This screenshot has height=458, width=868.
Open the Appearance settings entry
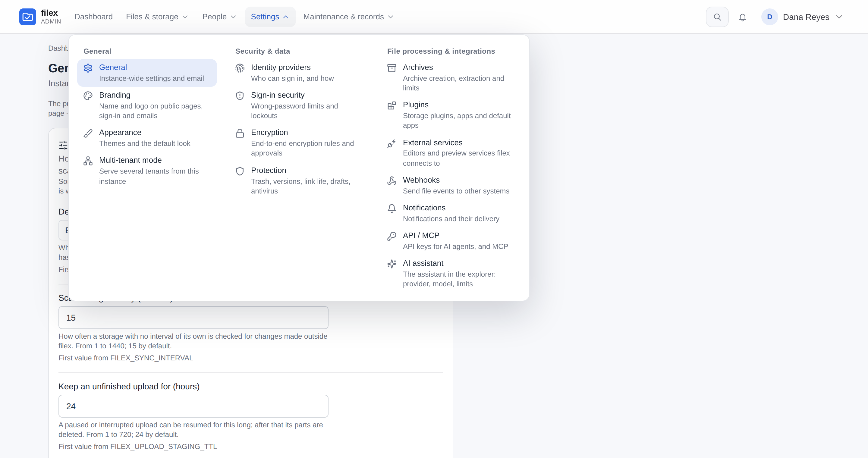[x=147, y=138]
